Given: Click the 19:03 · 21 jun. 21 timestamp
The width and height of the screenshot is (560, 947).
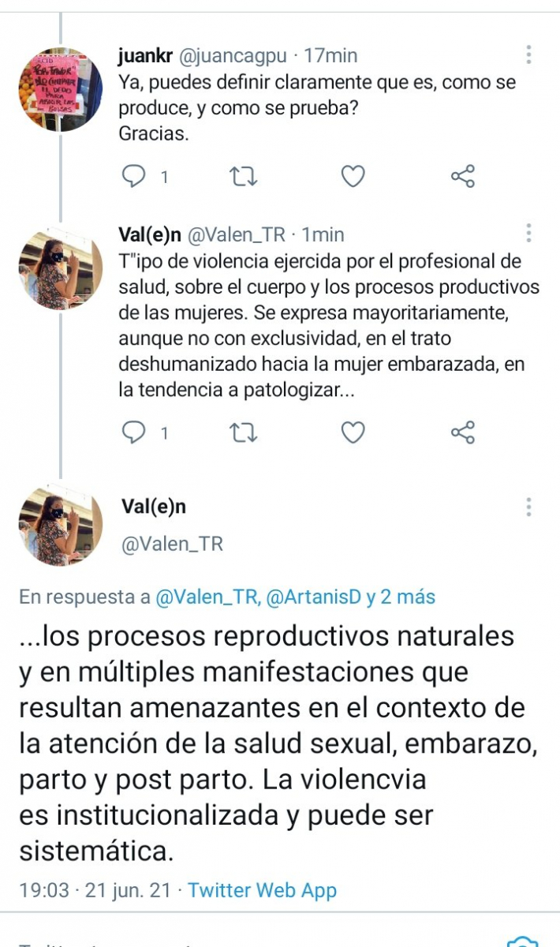Looking at the screenshot, I should click(95, 890).
